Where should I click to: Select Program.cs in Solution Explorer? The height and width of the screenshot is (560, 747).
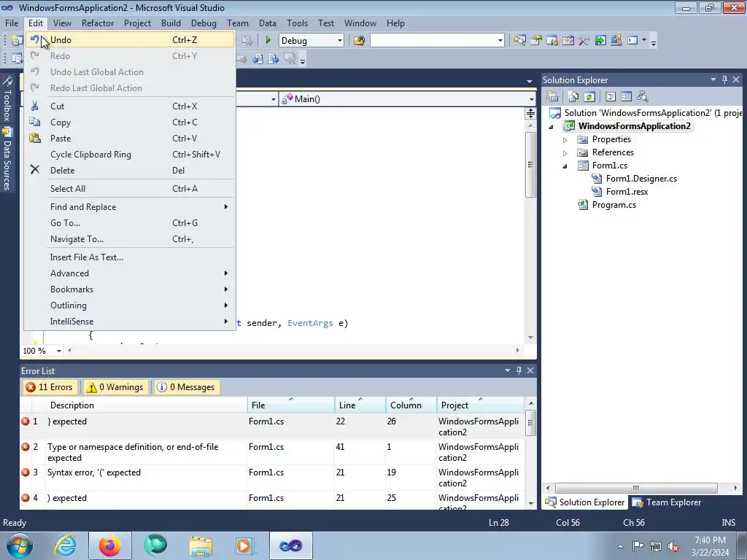point(614,205)
